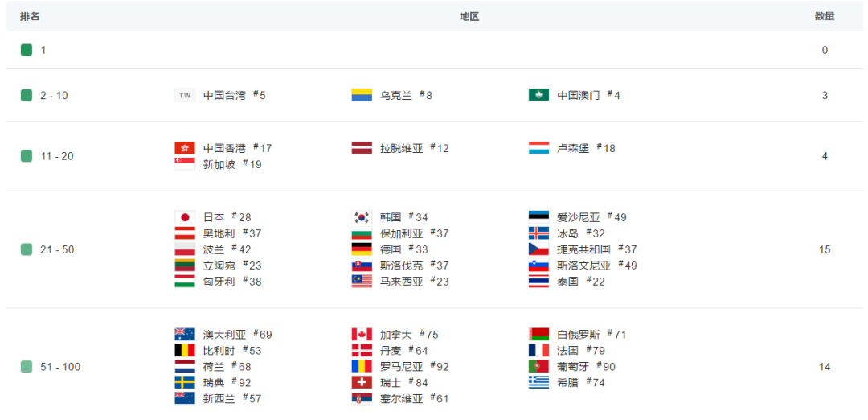The image size is (868, 420).
Task: Click the South Korea flag icon
Action: pos(362,217)
